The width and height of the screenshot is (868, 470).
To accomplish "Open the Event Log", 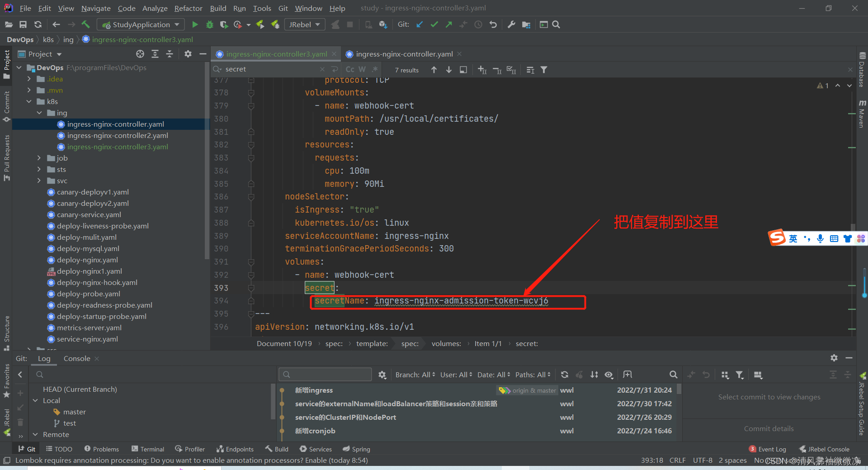I will pos(768,449).
